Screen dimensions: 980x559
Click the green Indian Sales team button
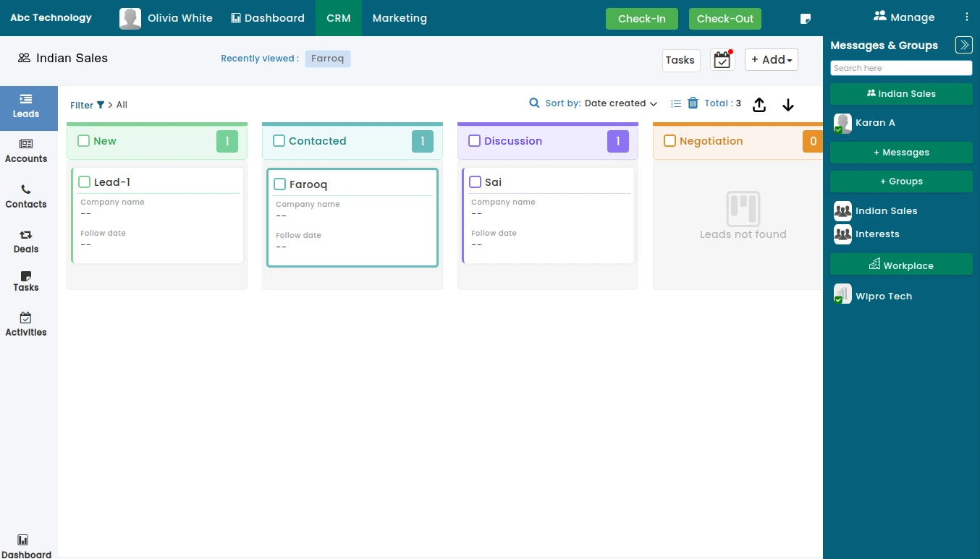(901, 94)
